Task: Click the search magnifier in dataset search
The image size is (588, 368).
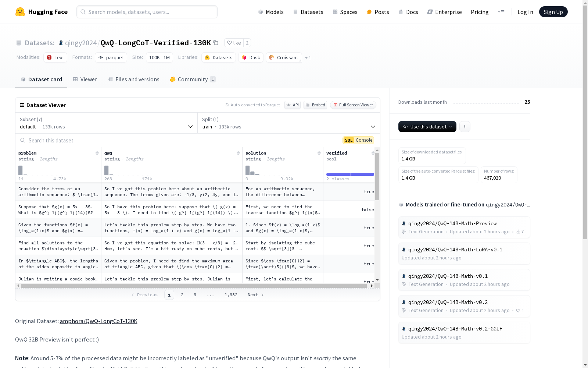Action: click(23, 140)
